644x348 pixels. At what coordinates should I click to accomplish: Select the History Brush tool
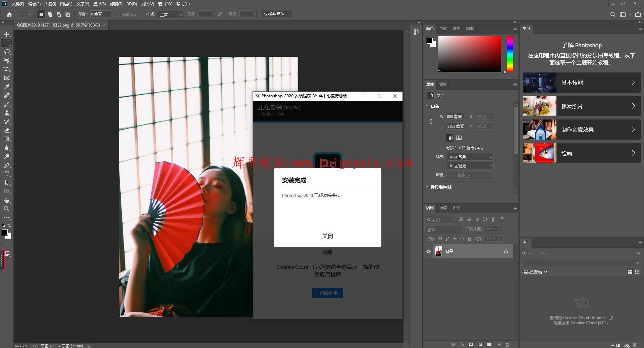pos(7,121)
